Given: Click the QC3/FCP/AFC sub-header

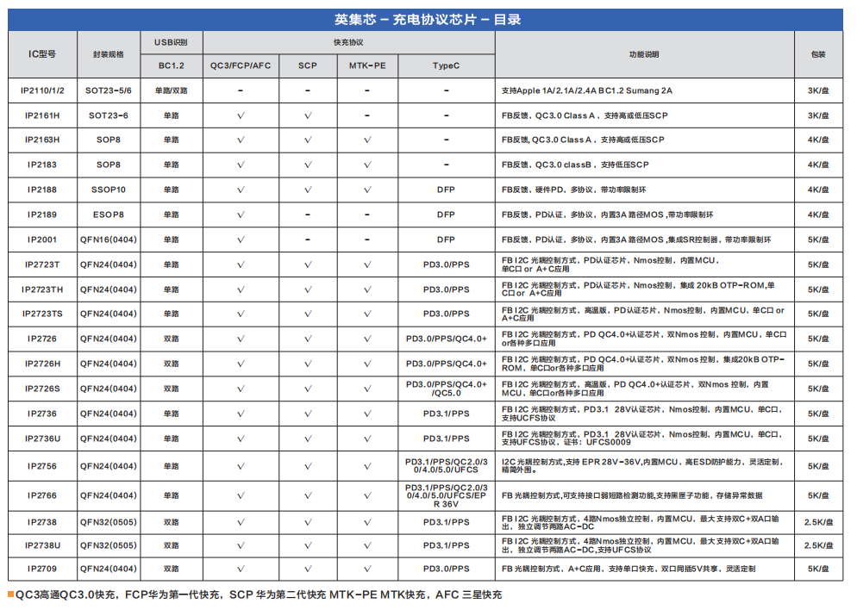Looking at the screenshot, I should (x=241, y=65).
